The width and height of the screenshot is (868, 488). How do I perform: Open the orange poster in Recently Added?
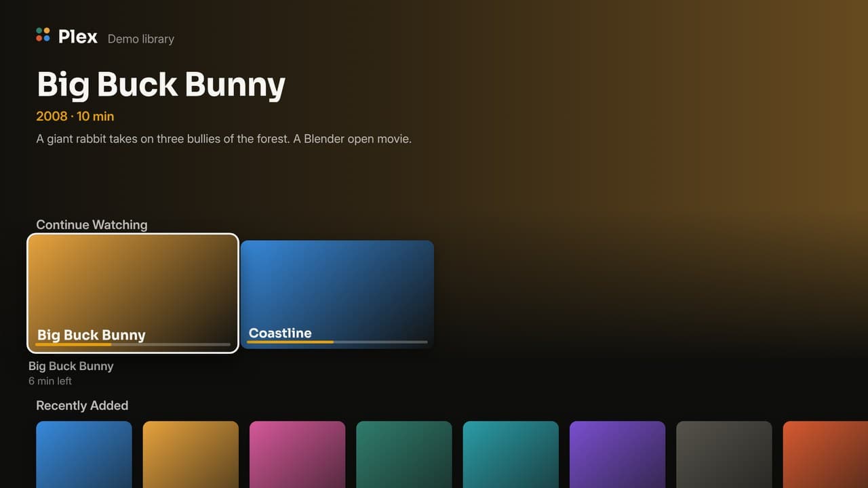click(x=191, y=454)
